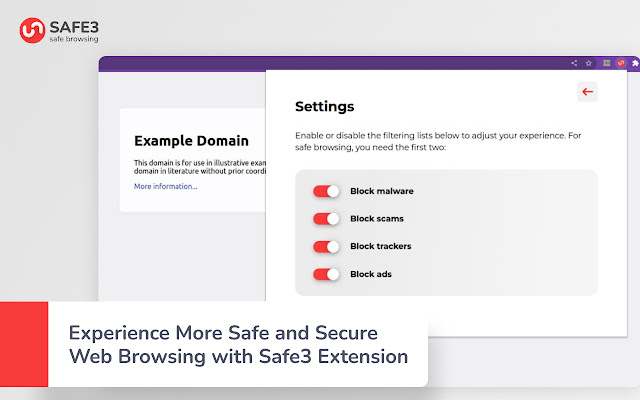Click the share icon in browser toolbar
The image size is (640, 400).
coord(574,63)
